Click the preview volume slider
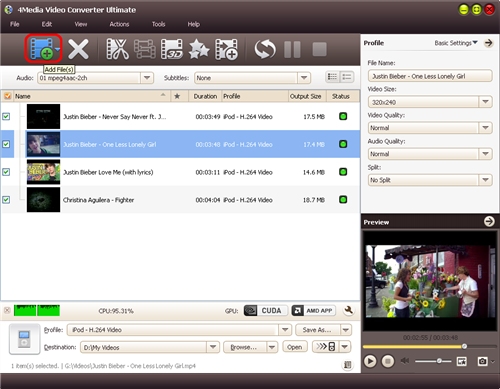This screenshot has width=500, height=389. click(433, 361)
